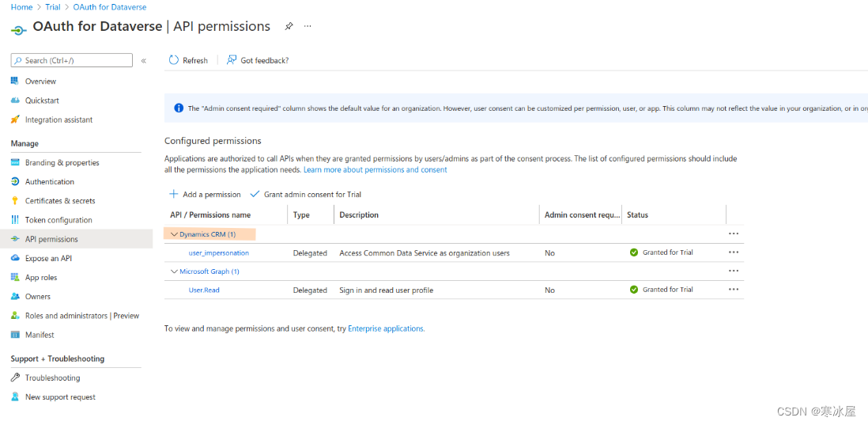Click the Troubleshooting wrench icon
868x425 pixels.
click(x=15, y=378)
